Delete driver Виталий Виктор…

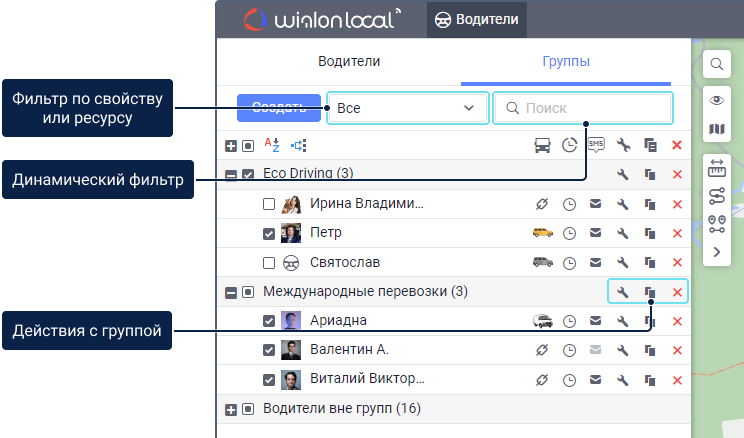pyautogui.click(x=678, y=381)
